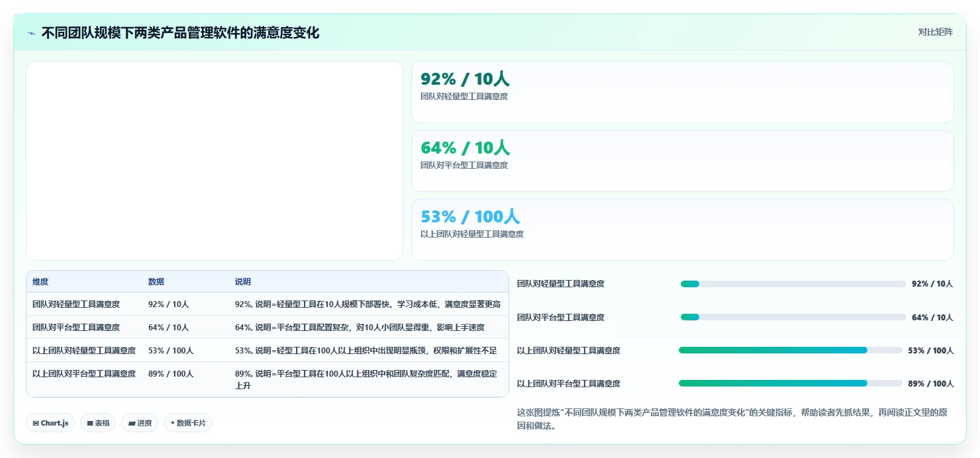Click progress value 89% / 100人
980x458 pixels.
tap(931, 384)
